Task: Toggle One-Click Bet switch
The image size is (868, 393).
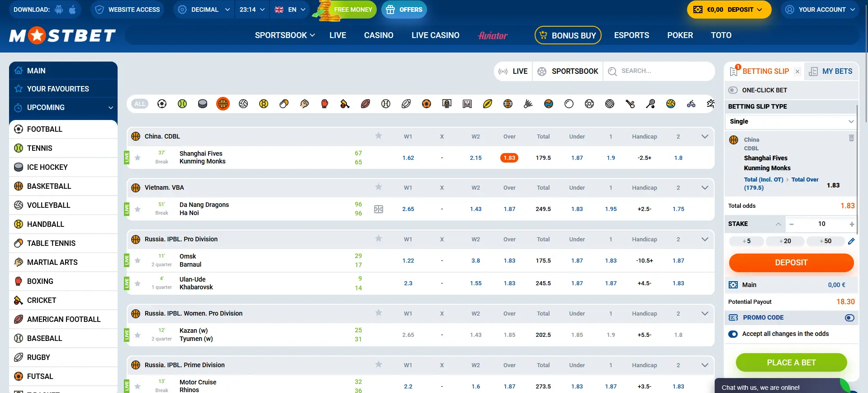Action: coord(733,90)
